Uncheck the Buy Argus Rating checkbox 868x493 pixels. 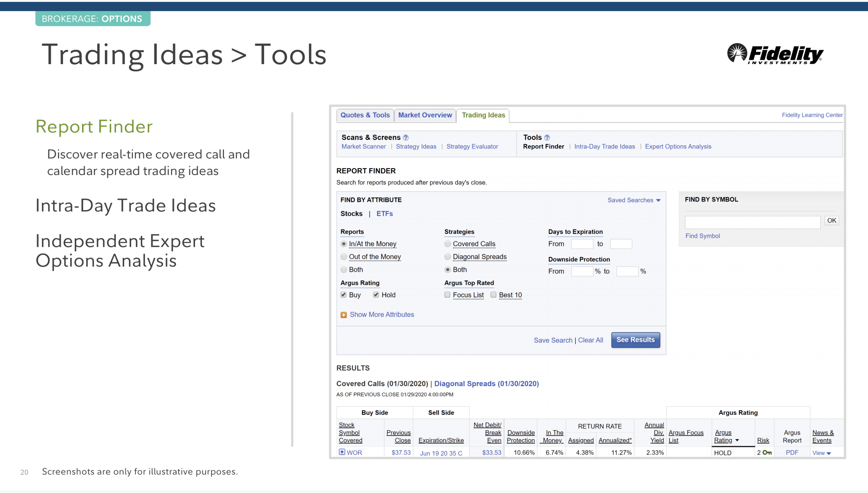343,294
